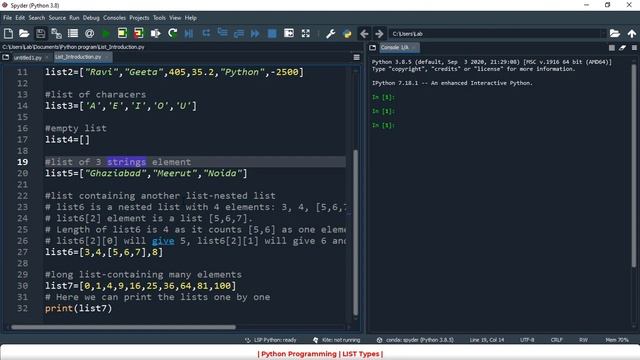Click line number 27 in editor gutter
This screenshot has width=640, height=360.
pos(22,252)
